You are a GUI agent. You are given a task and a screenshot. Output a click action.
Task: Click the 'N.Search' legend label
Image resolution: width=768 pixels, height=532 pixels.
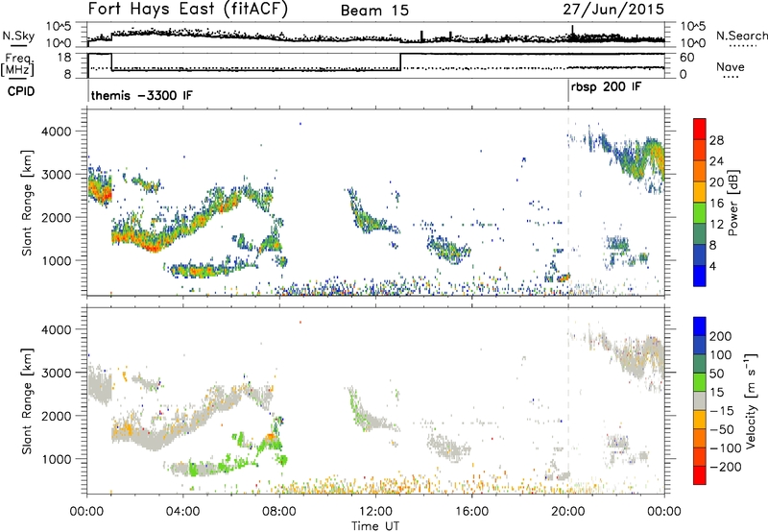coord(741,36)
